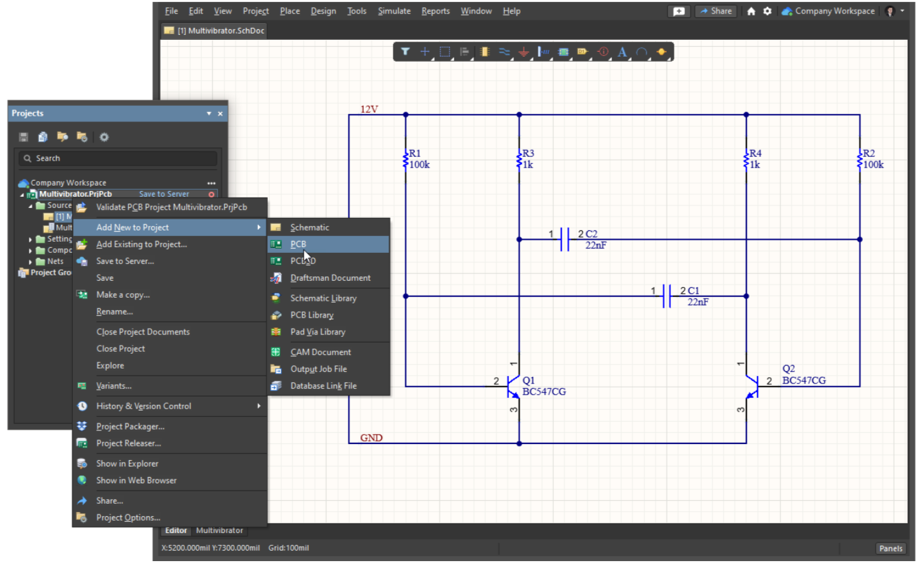Screen dimensions: 924x563
Task: Open the user account dropdown arrow
Action: click(902, 11)
